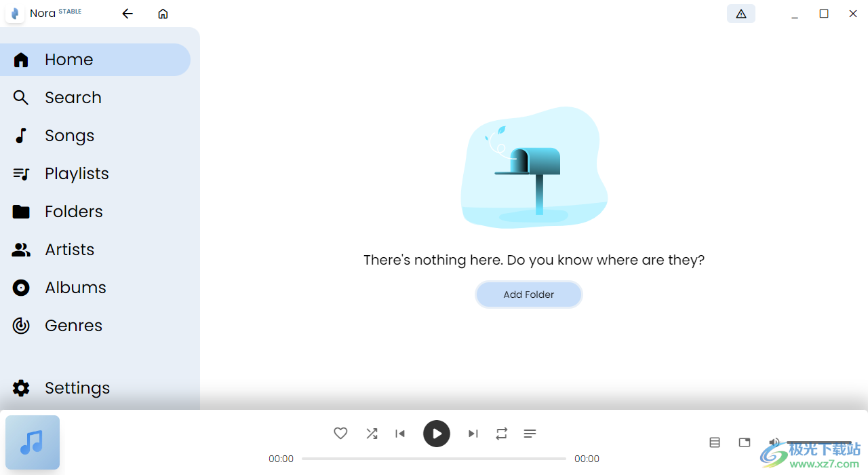Screen dimensions: 868x475
Task: Like the current song with heart icon
Action: tap(340, 434)
